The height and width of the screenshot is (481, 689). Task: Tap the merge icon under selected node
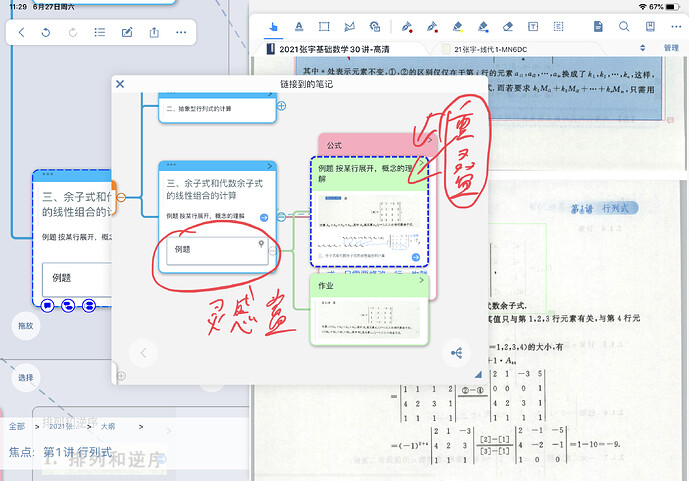[88, 305]
